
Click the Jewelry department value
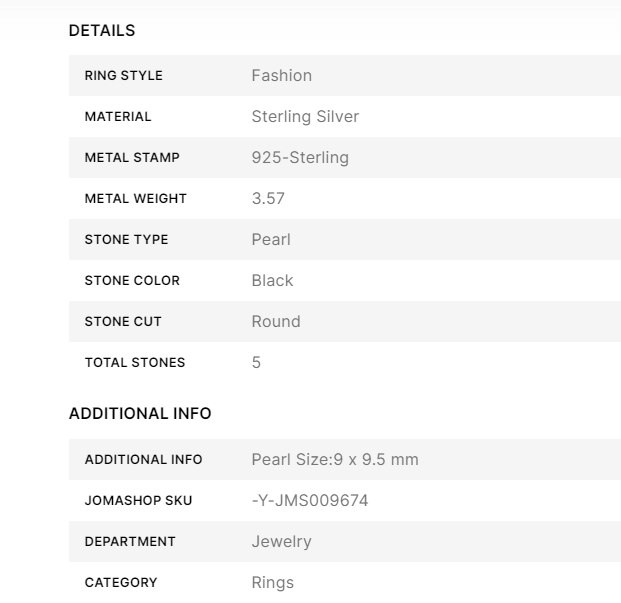(x=281, y=542)
